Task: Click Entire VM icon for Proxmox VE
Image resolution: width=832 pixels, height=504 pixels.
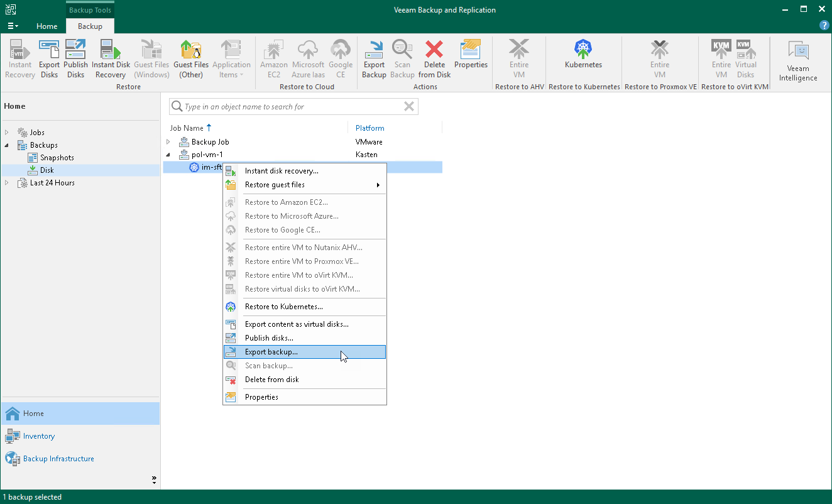Action: click(660, 59)
